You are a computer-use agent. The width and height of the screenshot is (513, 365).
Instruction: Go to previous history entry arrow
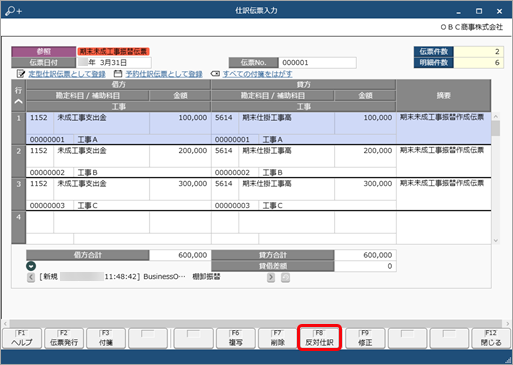pyautogui.click(x=31, y=277)
